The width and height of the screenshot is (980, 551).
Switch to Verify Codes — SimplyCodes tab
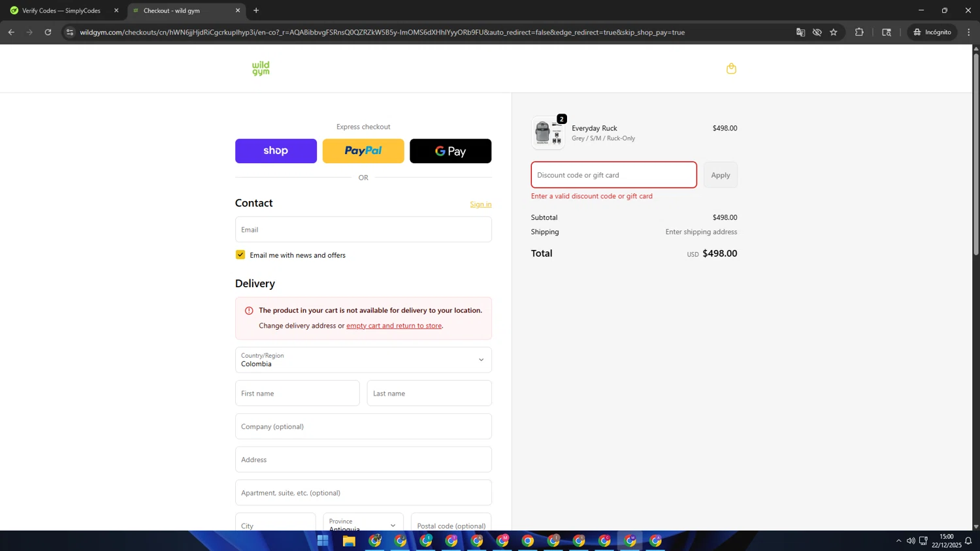(61, 10)
